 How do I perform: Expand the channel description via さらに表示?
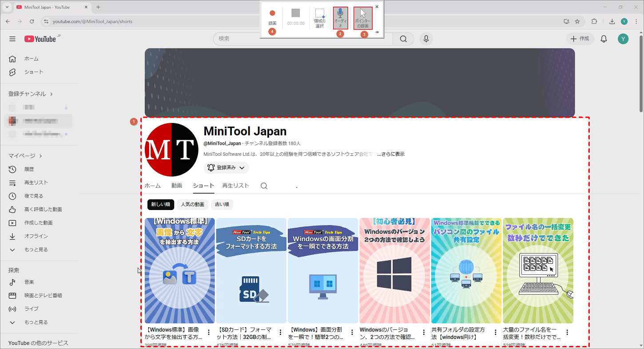tap(394, 154)
